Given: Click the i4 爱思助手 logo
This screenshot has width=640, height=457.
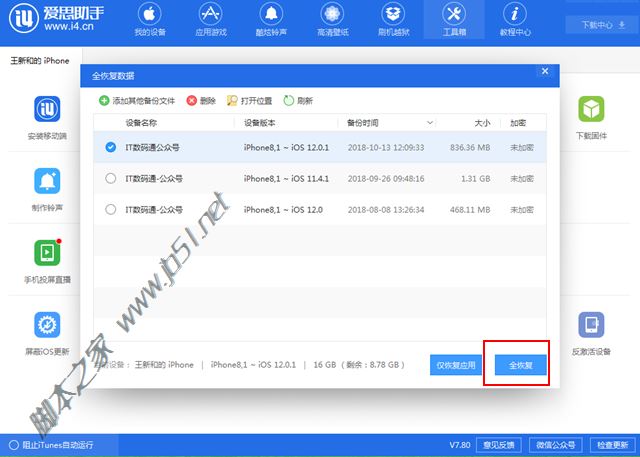Looking at the screenshot, I should pyautogui.click(x=56, y=18).
